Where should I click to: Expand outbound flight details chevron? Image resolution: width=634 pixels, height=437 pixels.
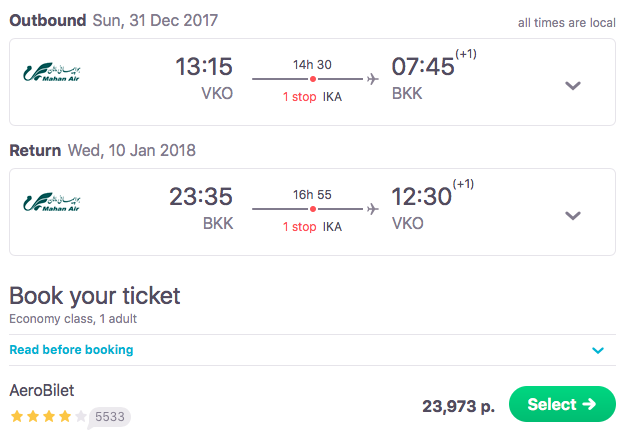coord(573,85)
